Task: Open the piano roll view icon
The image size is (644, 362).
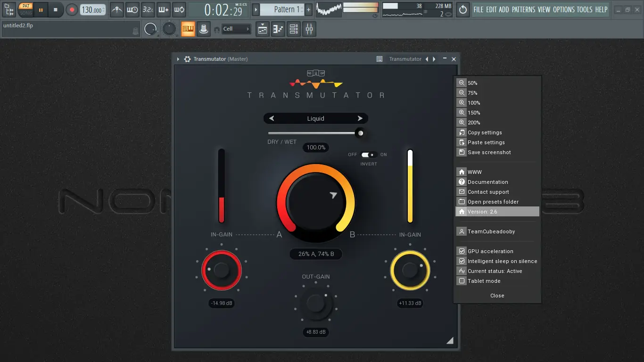Action: click(x=278, y=29)
